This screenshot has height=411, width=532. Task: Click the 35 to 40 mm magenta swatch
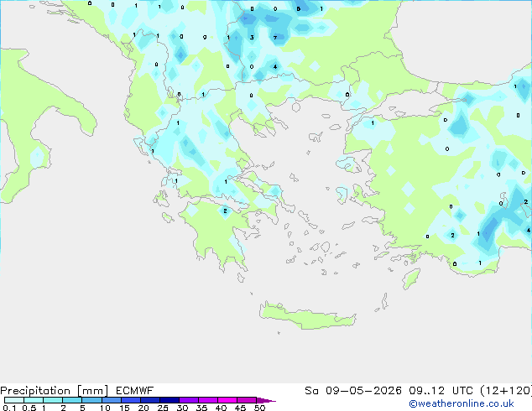coord(208,400)
